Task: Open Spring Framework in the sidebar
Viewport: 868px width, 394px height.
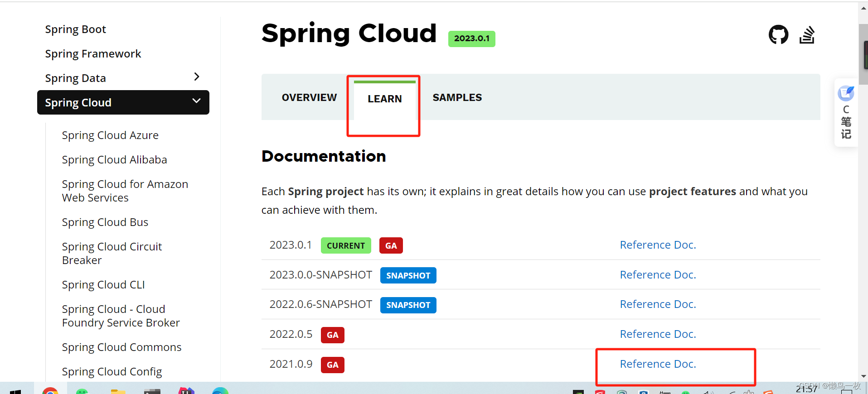Action: click(93, 54)
